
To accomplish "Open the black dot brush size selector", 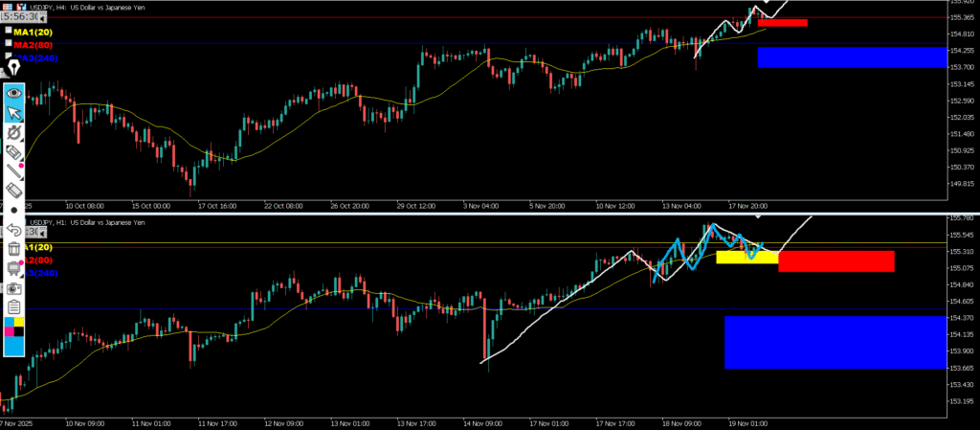I will click(14, 210).
